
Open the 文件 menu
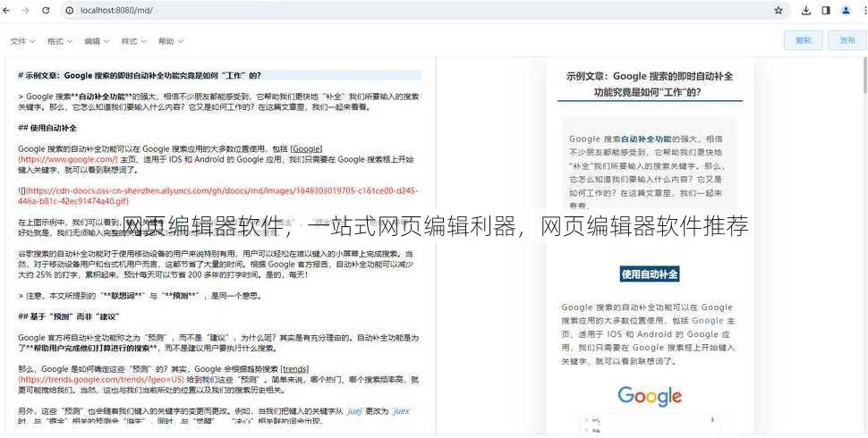pos(22,41)
